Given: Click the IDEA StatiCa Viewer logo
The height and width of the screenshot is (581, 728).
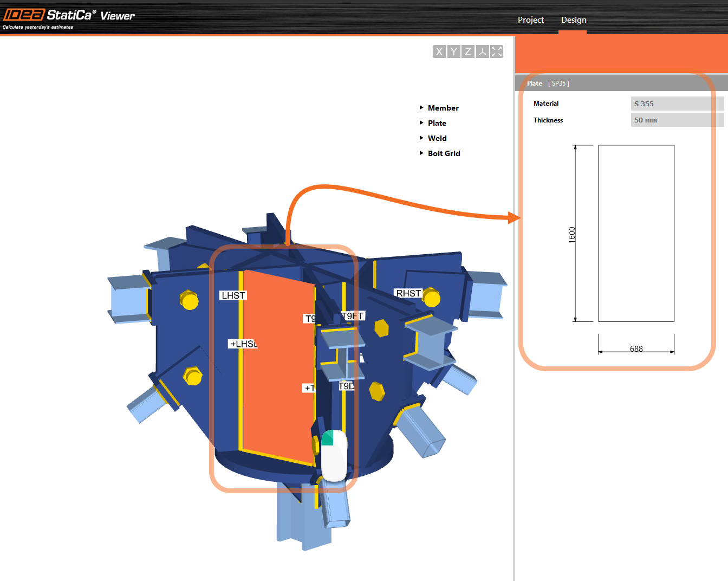Looking at the screenshot, I should pyautogui.click(x=69, y=17).
